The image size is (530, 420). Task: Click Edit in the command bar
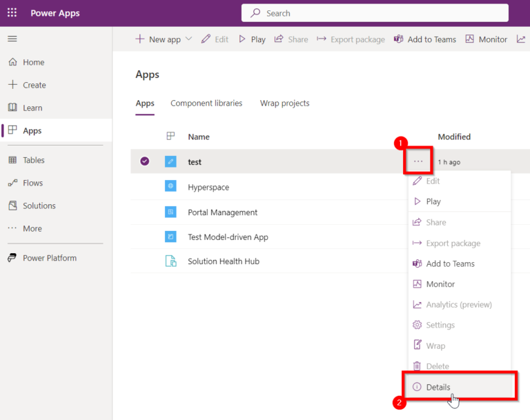click(x=215, y=39)
